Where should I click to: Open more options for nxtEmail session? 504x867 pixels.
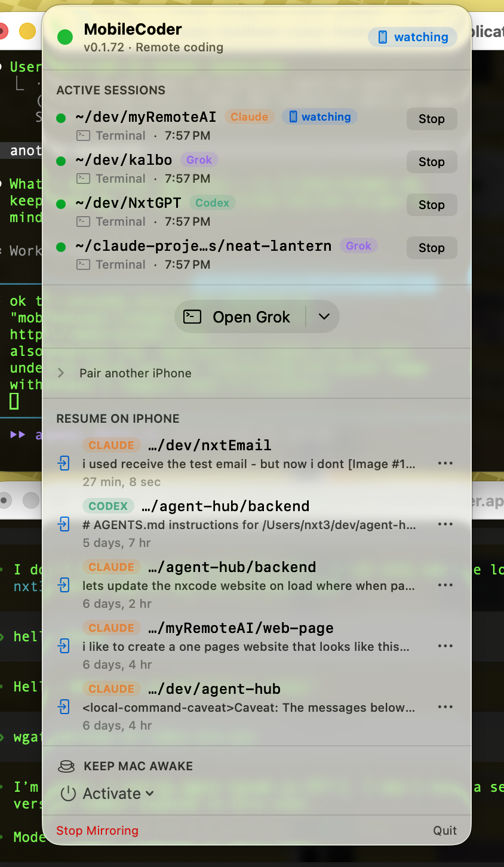(445, 463)
